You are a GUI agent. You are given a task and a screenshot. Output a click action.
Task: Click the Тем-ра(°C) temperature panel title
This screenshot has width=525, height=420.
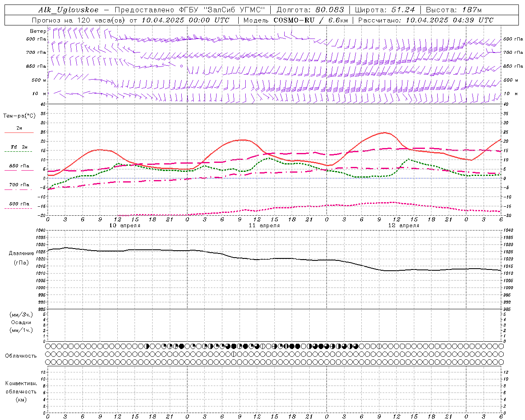(19, 116)
